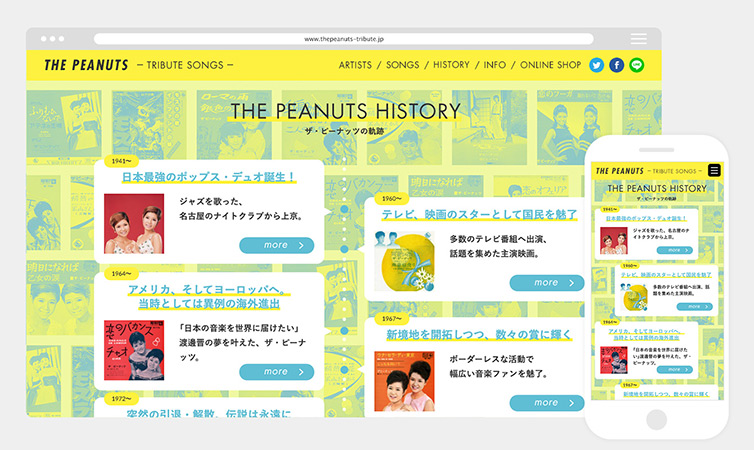The image size is (754, 450).
Task: Open 日本最強のポップス・デュオ誕生！ heading link
Action: click(x=209, y=177)
